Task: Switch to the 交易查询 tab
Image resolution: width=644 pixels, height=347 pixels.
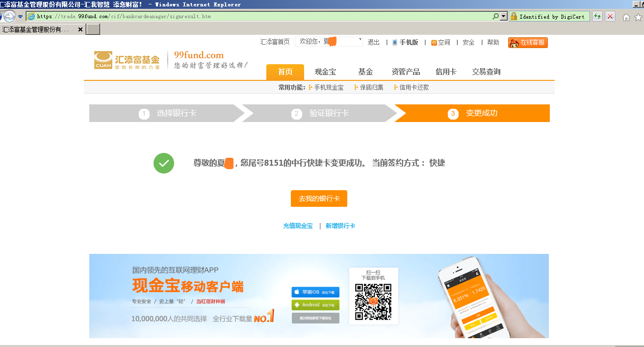Action: tap(486, 72)
